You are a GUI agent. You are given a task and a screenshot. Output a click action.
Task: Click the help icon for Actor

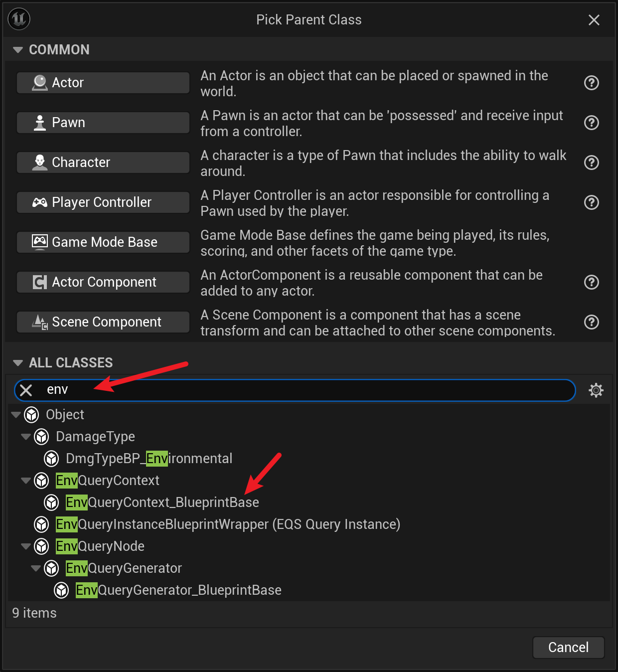591,83
